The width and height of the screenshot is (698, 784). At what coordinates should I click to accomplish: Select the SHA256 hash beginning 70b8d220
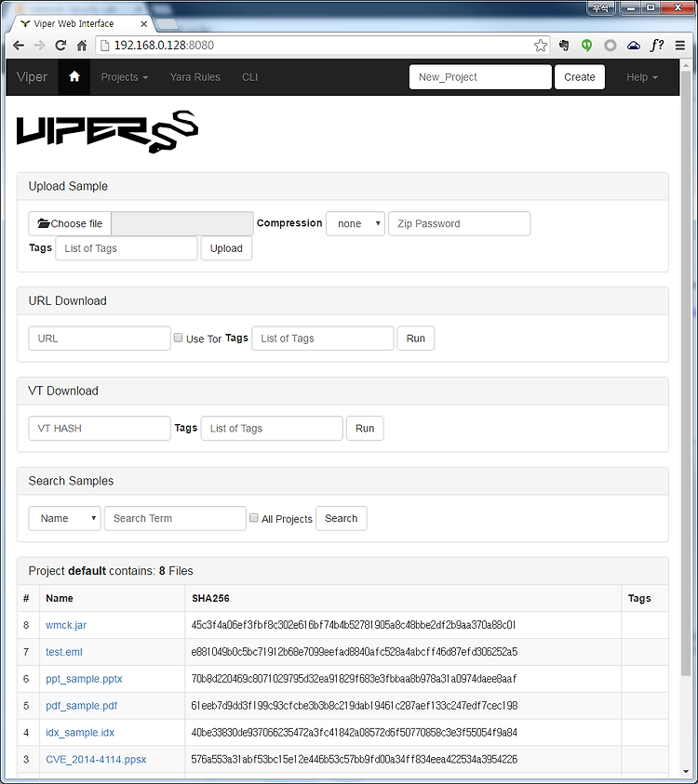pos(354,679)
